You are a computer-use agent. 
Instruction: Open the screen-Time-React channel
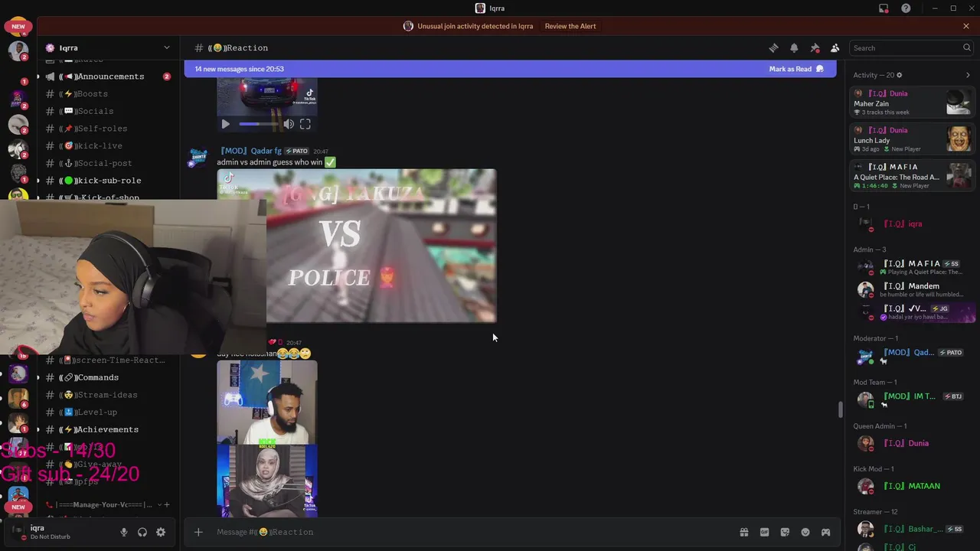107,360
